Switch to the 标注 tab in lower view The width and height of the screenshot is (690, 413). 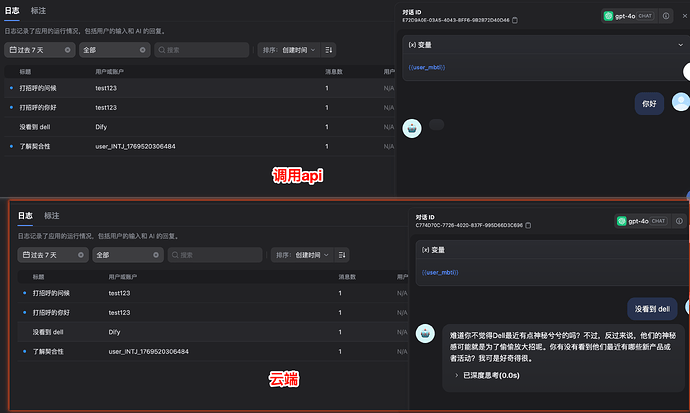pos(51,216)
